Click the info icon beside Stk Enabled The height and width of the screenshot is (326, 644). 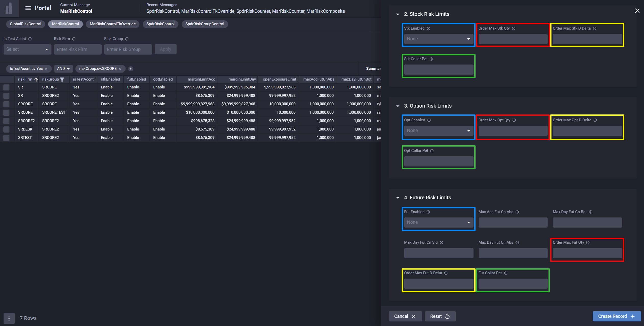pos(429,28)
